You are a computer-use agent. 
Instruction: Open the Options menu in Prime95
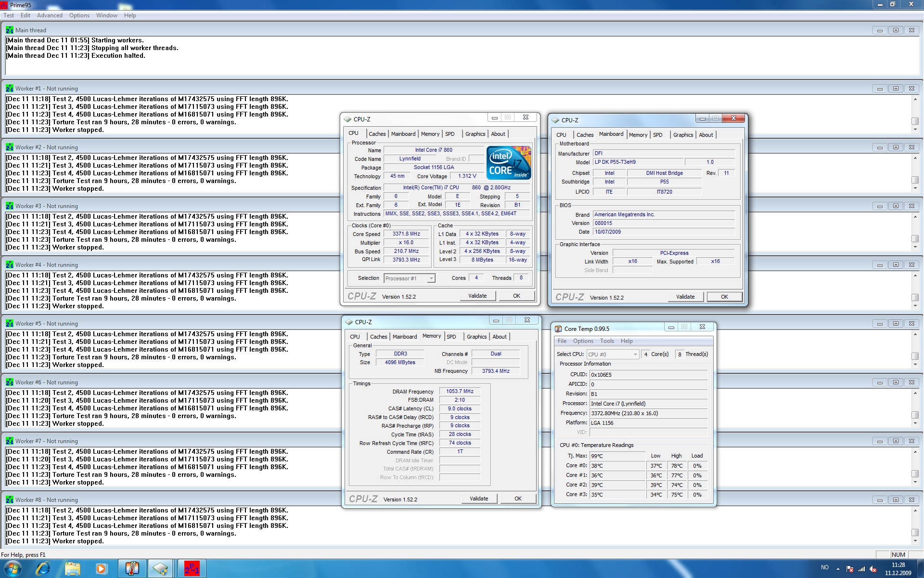coord(79,15)
